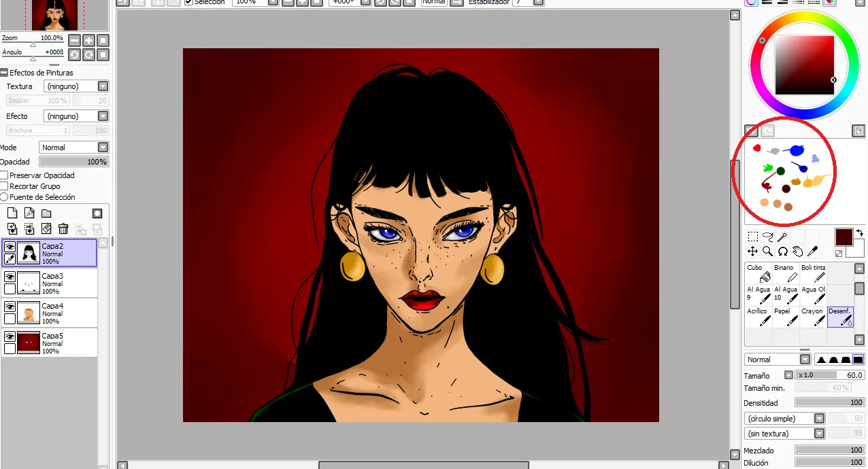Enable Recortar Grupo checkbox
Image resolution: width=868 pixels, height=469 pixels.
click(4, 186)
